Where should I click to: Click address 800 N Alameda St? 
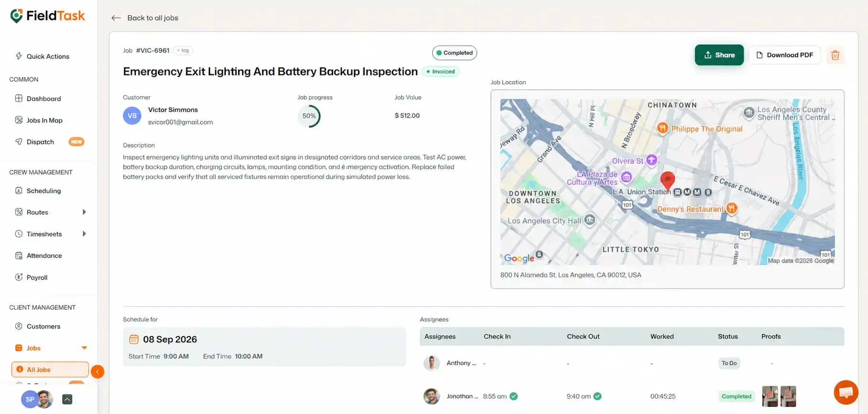(571, 275)
